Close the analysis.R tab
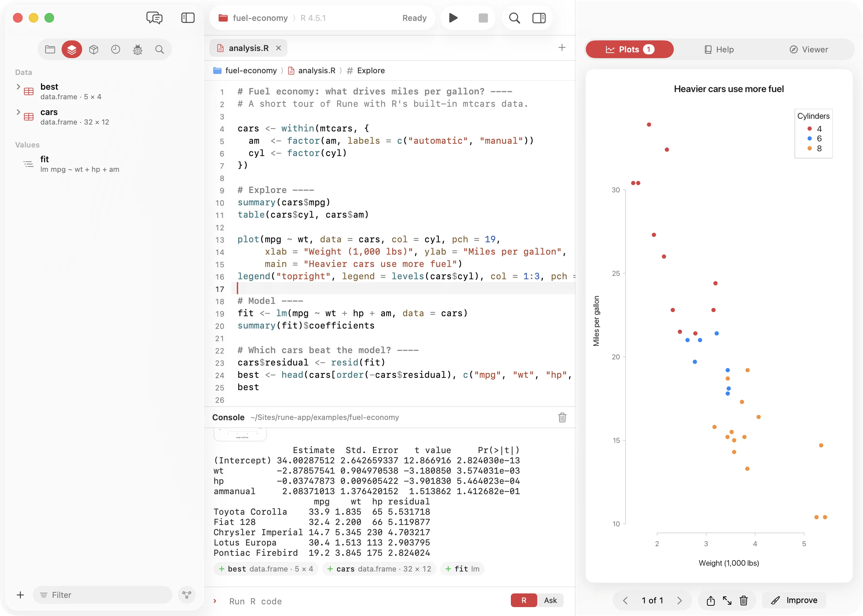 (278, 48)
